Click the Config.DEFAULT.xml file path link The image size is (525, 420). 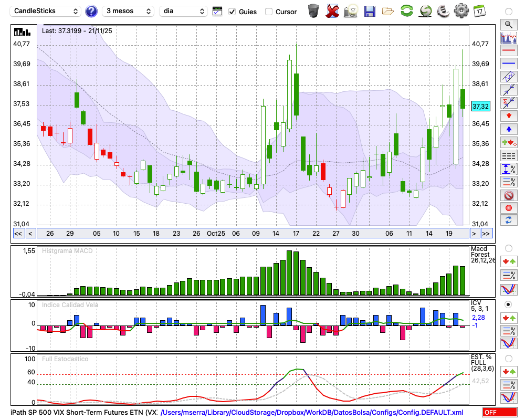click(311, 413)
